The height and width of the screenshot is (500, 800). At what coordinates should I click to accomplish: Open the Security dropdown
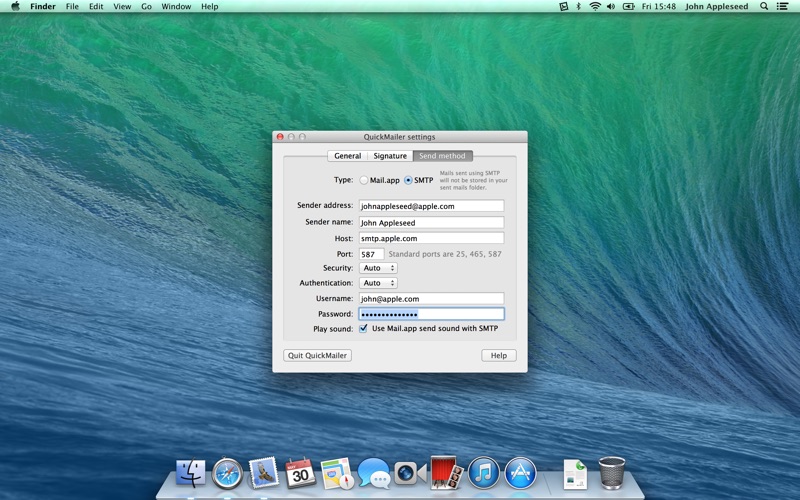[378, 268]
